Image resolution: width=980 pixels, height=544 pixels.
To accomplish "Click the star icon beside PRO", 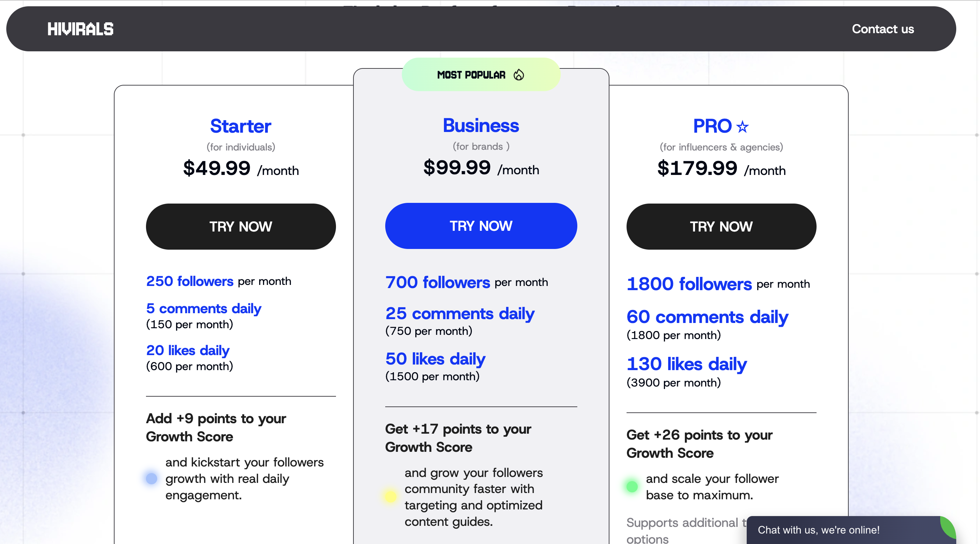I will point(742,127).
